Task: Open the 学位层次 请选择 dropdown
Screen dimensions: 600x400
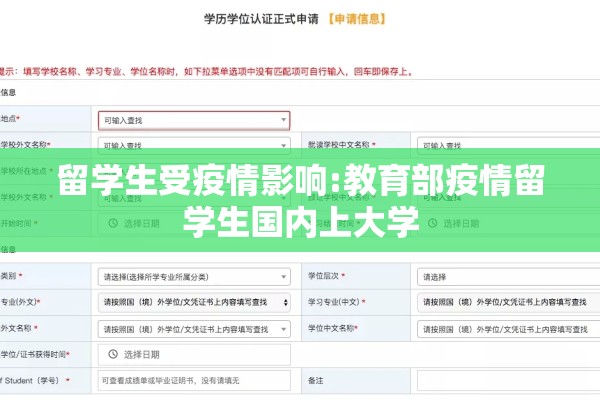Action: coord(509,277)
